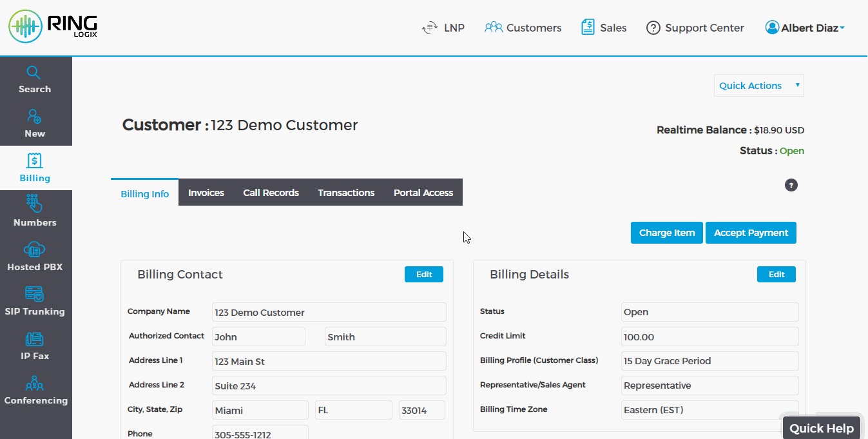This screenshot has height=439, width=868.
Task: Click the RingLogix logo
Action: pyautogui.click(x=53, y=26)
